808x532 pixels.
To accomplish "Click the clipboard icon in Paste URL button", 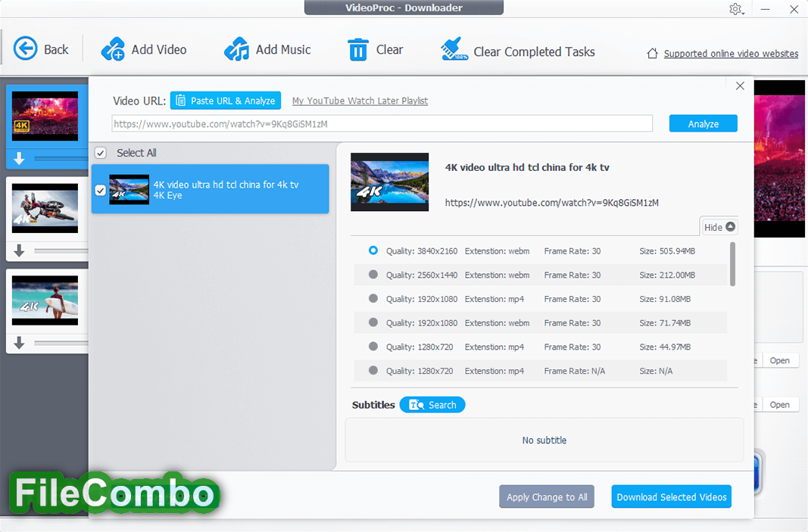I will tap(181, 101).
